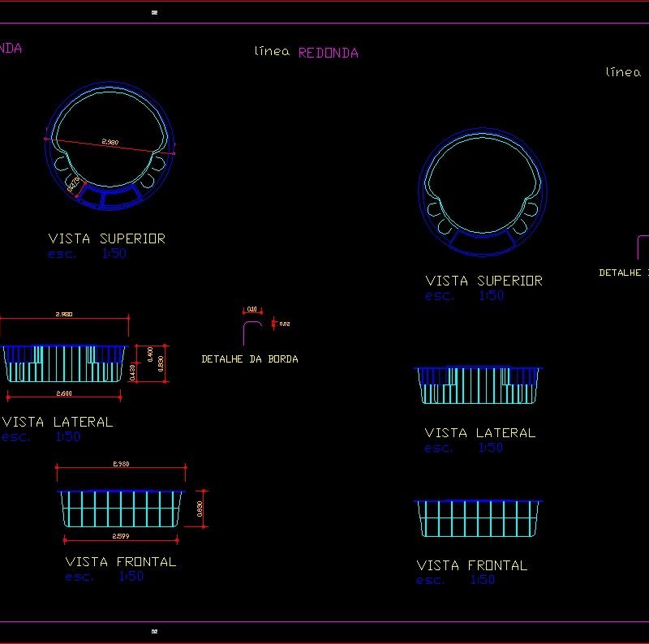Select the left VISTA FRONTAL label
The height and width of the screenshot is (644, 649).
coord(120,561)
